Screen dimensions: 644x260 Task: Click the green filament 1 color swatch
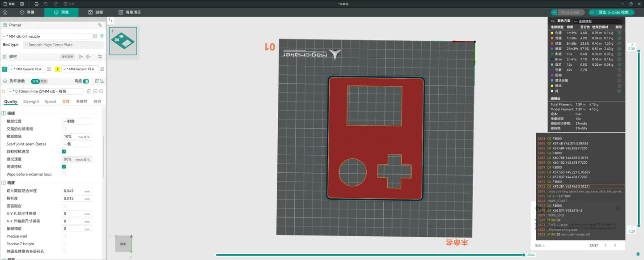(4, 69)
